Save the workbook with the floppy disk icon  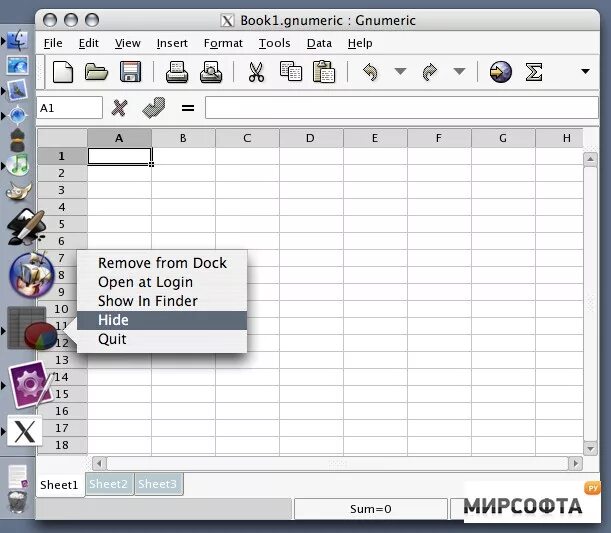(130, 72)
